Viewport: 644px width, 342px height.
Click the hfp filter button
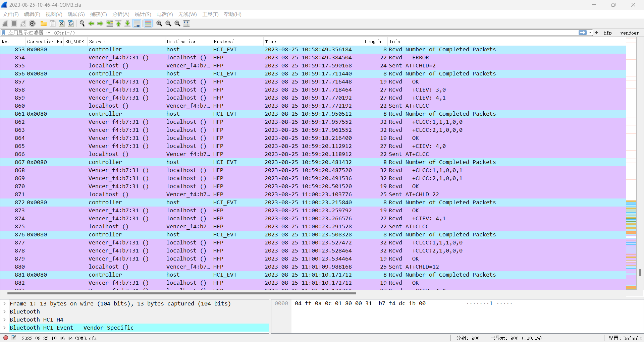(607, 33)
